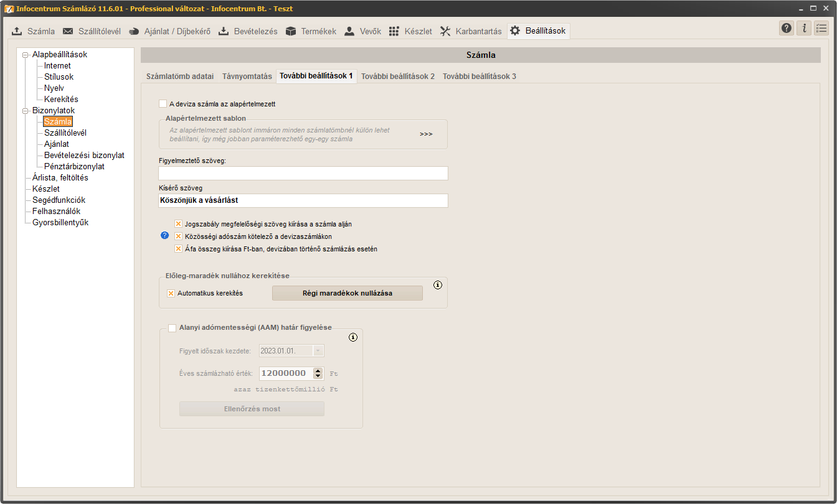The width and height of the screenshot is (837, 504).
Task: Select Kerekítés in settings tree
Action: tap(61, 100)
